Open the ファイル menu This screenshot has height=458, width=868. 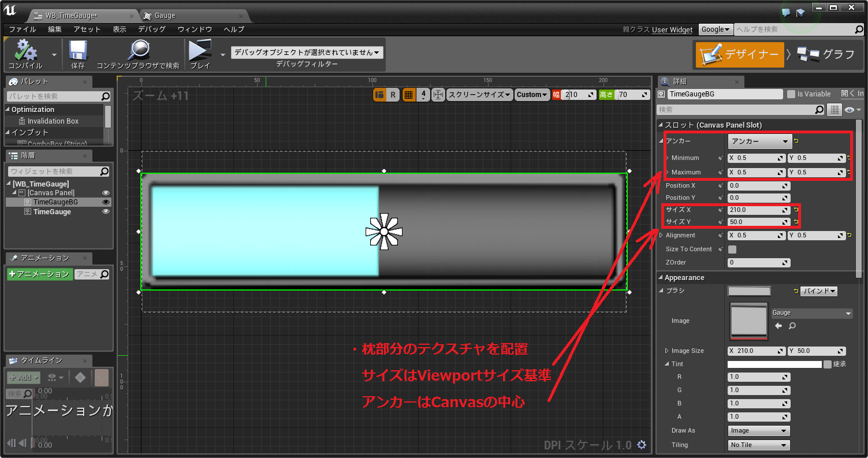click(23, 29)
